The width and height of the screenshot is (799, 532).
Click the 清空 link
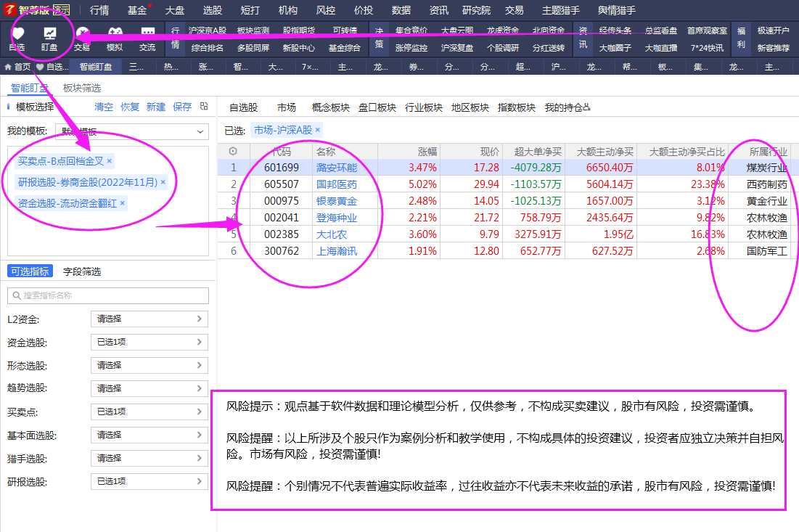click(104, 107)
